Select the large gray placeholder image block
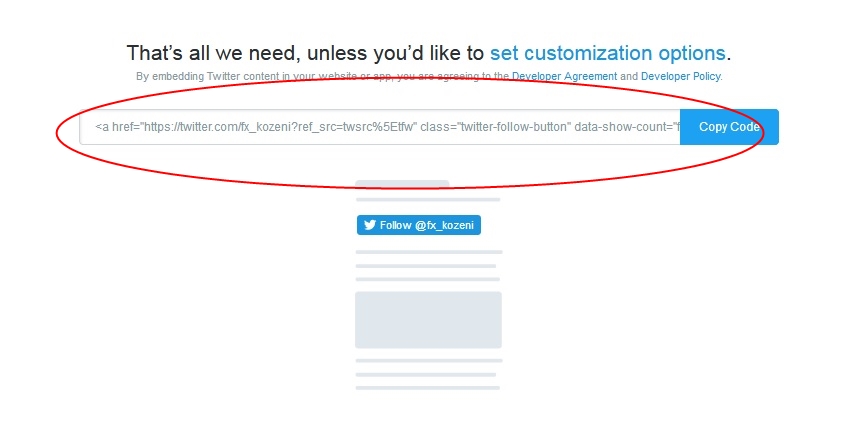The image size is (843, 422). coord(428,320)
